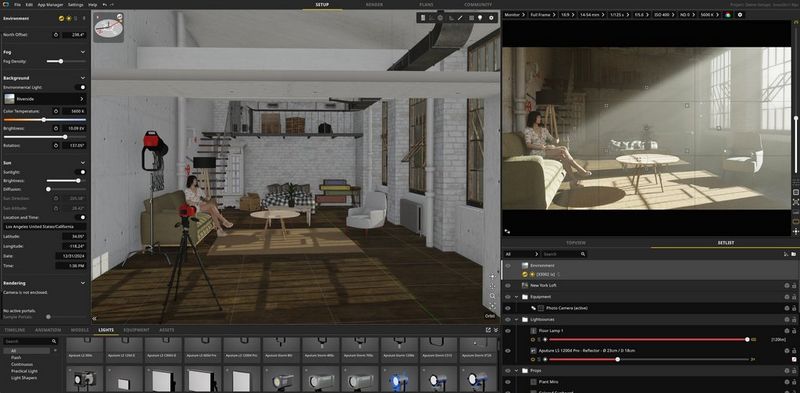
Task: Select the Flash light category
Action: coord(16,358)
